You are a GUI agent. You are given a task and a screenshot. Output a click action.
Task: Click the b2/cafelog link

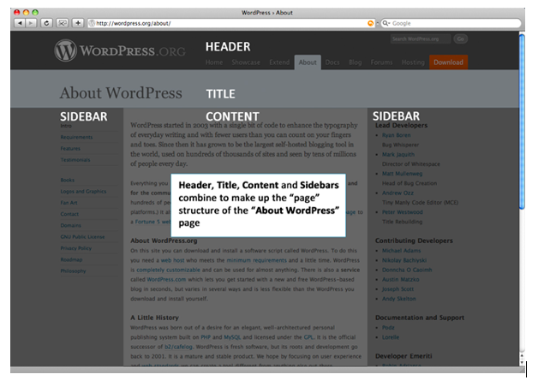pyautogui.click(x=178, y=347)
